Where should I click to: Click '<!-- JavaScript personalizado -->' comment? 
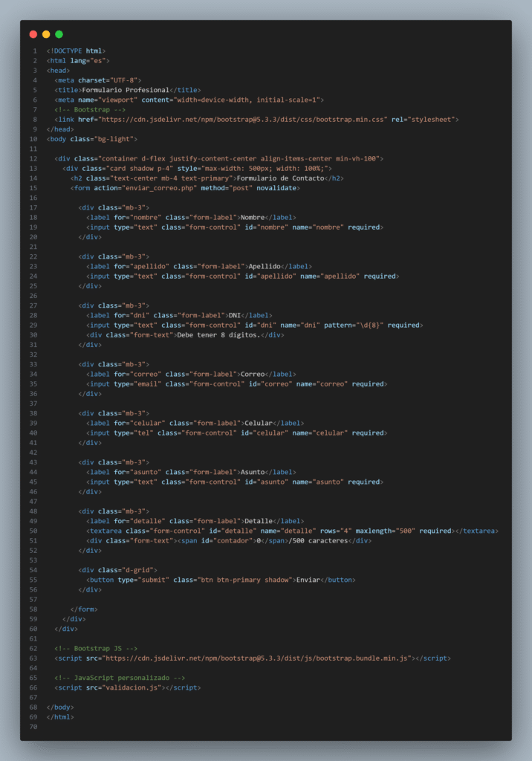[120, 678]
